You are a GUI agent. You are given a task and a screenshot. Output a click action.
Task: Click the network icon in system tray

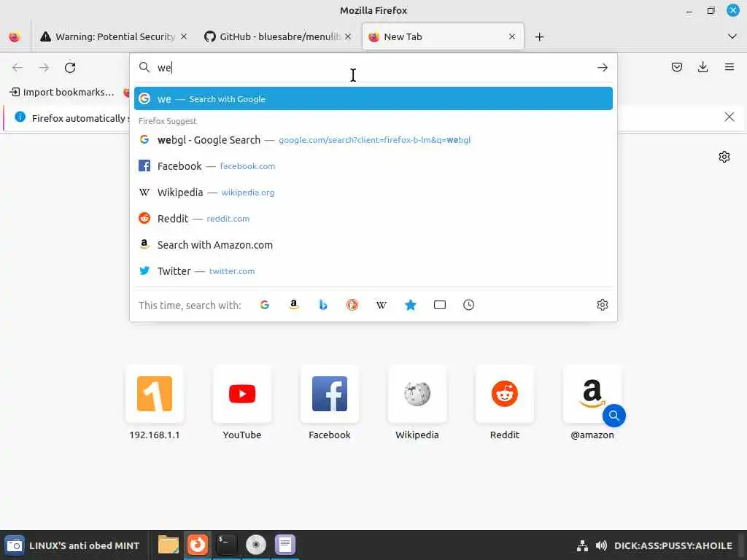click(x=582, y=545)
